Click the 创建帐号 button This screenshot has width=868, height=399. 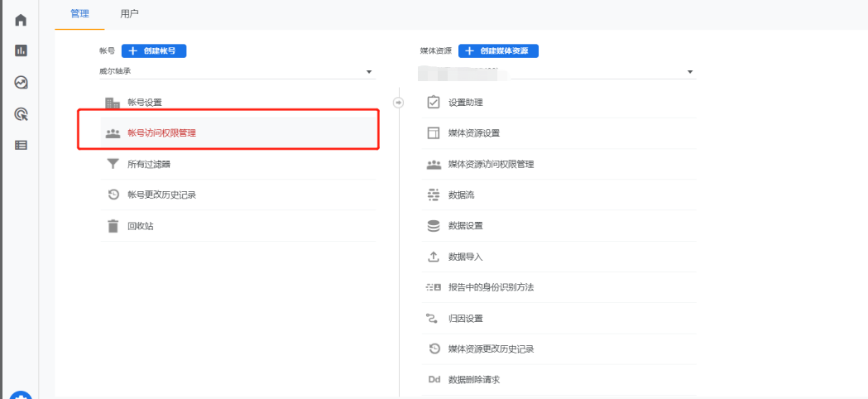tap(154, 50)
